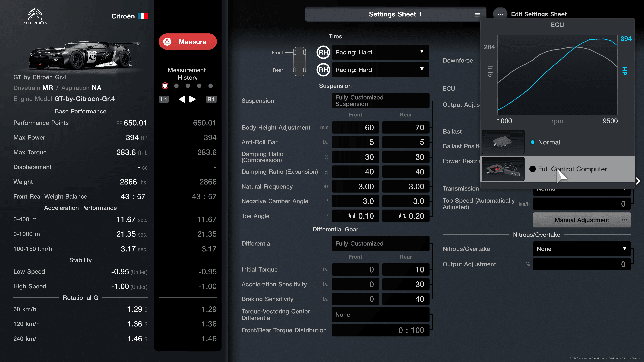644x362 pixels.
Task: Click the Manual Adjustment button
Action: (581, 220)
